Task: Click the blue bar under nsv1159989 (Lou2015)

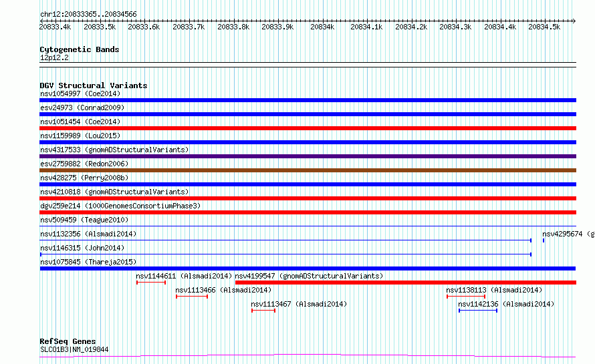Action: 308,142
